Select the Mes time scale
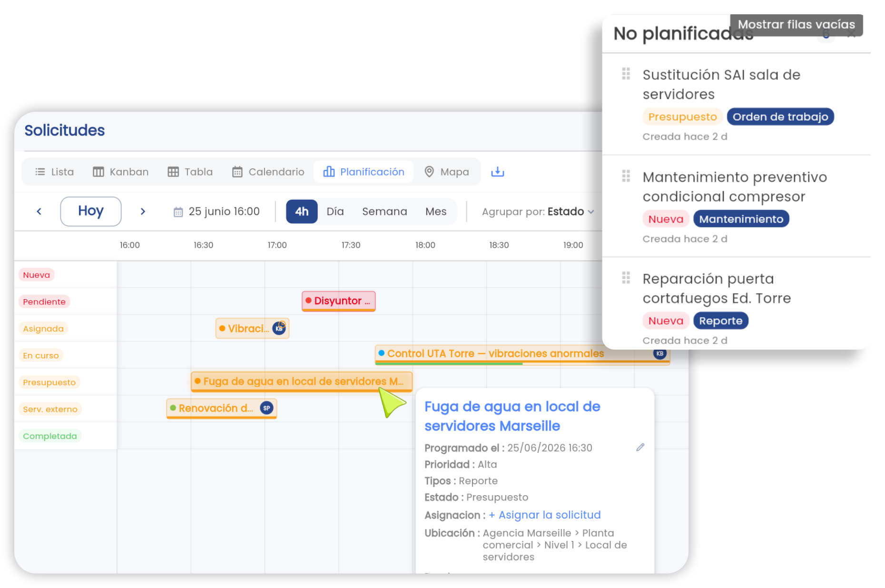Image resolution: width=885 pixels, height=588 pixels. point(436,211)
